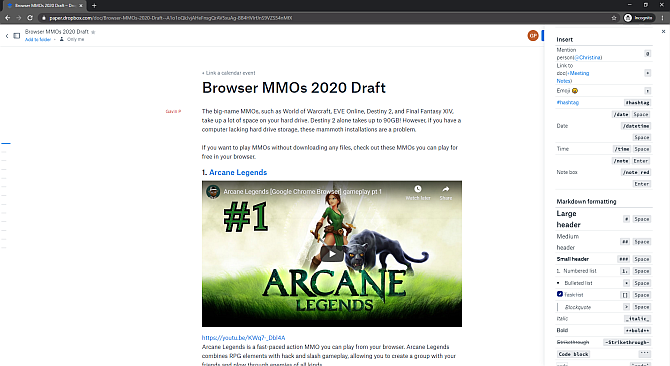670x366 pixels.
Task: Open the Incognito profile button
Action: [638, 18]
